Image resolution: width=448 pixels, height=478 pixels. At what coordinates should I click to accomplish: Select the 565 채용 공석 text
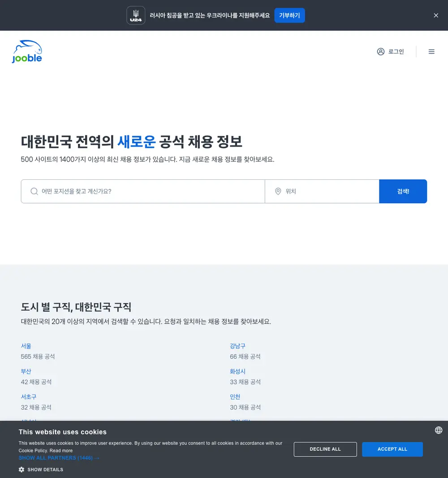[38, 356]
